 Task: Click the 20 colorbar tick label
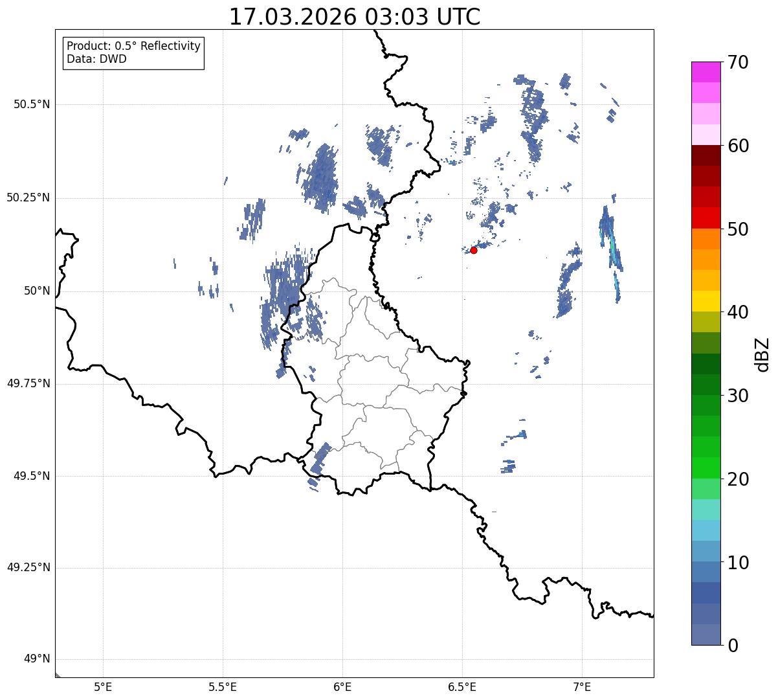click(737, 479)
